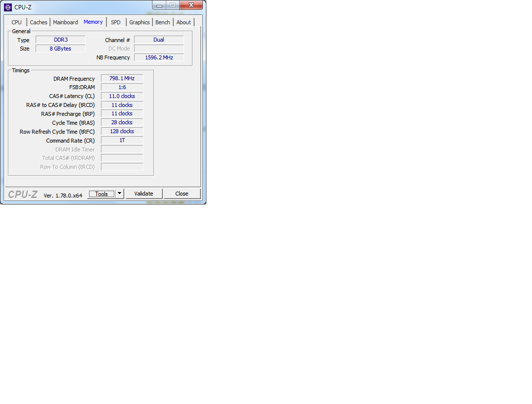Screen dimensions: 532x404
Task: Click the Command Rate (CR) label
Action: (71, 141)
